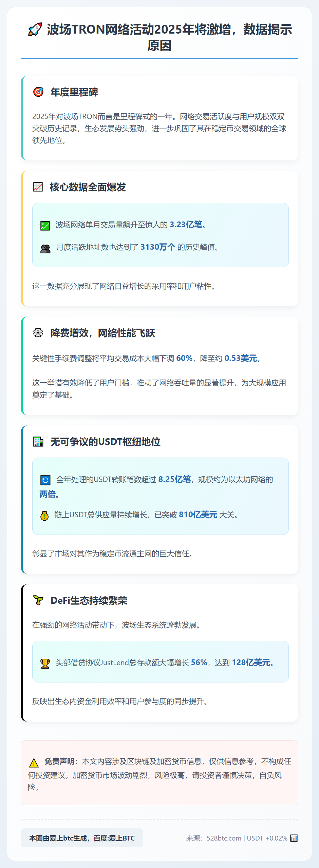Click the seedling icon beside DeFi生态持续繁荣

38,600
